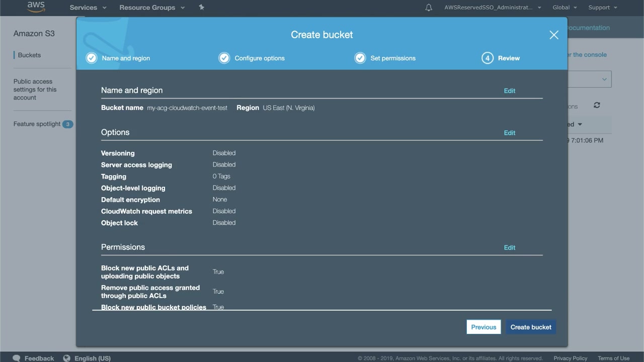The width and height of the screenshot is (644, 362).
Task: Click the Feedback link in the footer
Action: tap(39, 358)
